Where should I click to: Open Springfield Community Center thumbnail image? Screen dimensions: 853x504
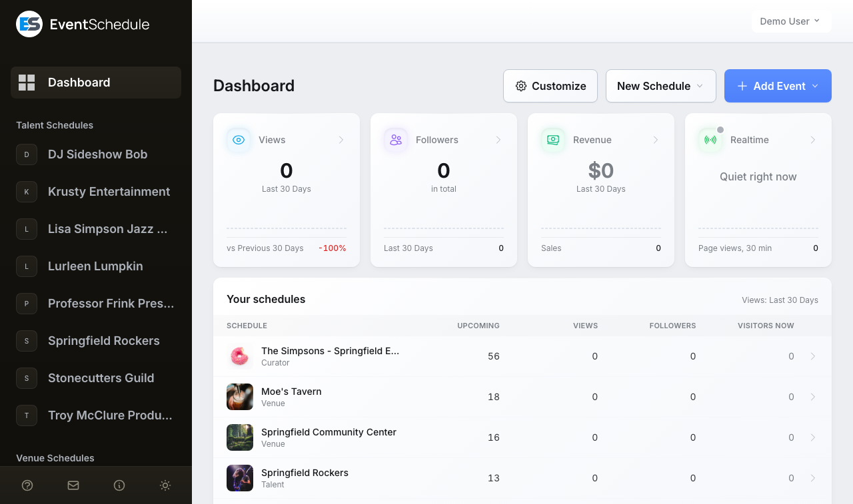pyautogui.click(x=240, y=437)
